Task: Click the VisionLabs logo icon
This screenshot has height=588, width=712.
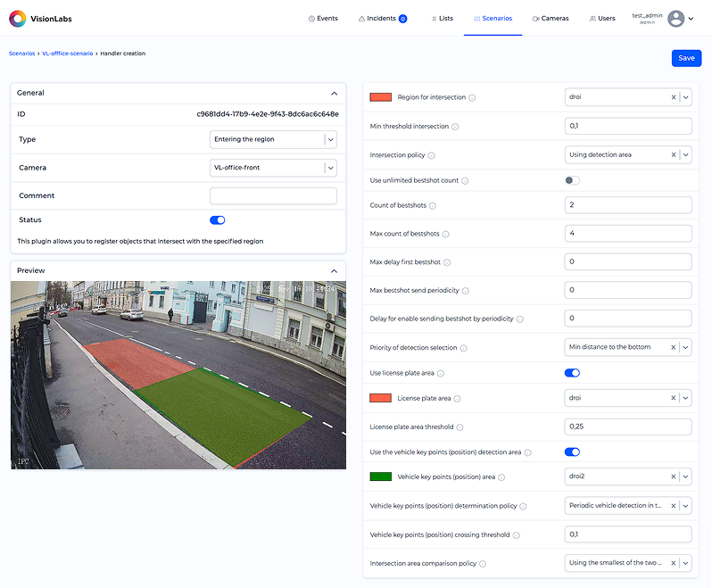Action: (18, 19)
